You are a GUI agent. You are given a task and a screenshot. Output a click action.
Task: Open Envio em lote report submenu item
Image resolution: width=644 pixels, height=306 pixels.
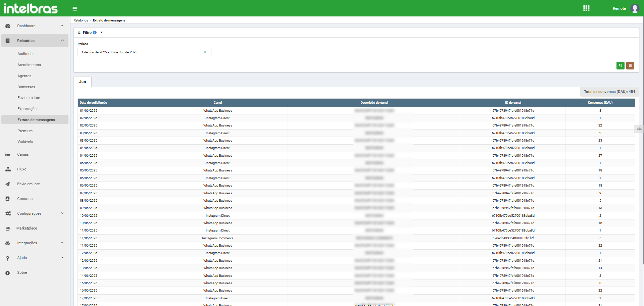click(29, 98)
